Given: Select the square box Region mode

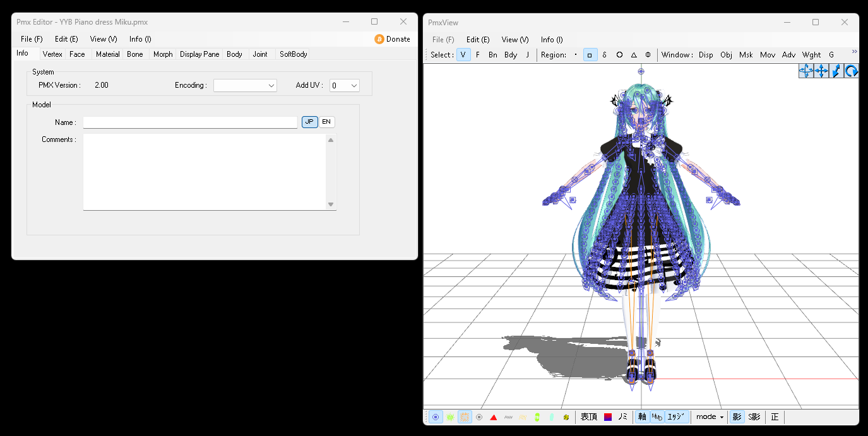Looking at the screenshot, I should [x=590, y=55].
